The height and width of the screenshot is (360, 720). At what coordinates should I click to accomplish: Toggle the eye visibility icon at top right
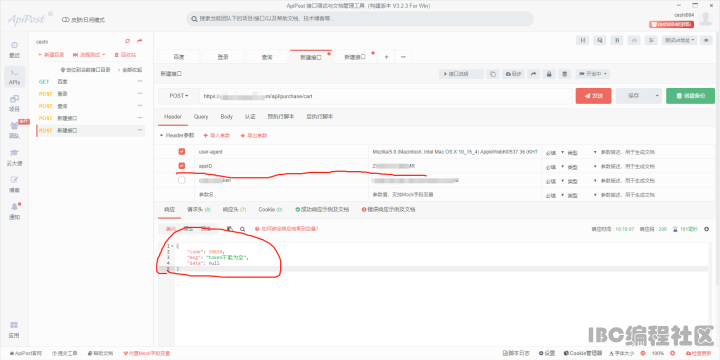click(x=706, y=40)
